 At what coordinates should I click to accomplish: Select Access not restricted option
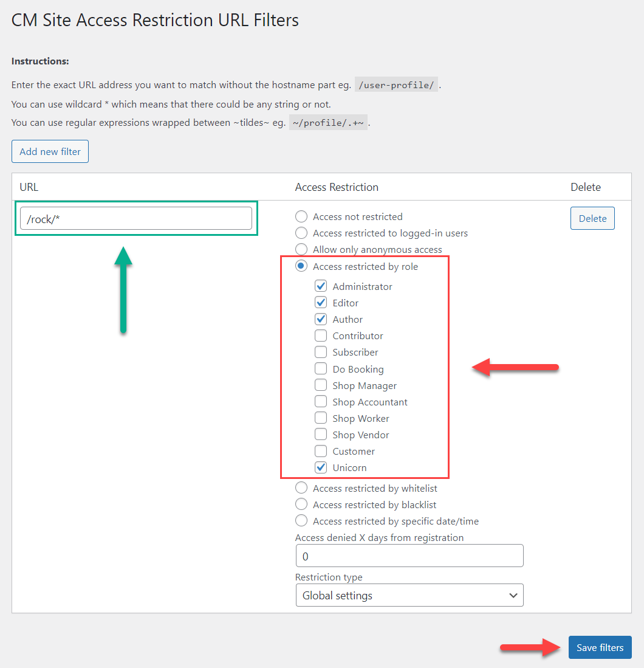point(301,216)
